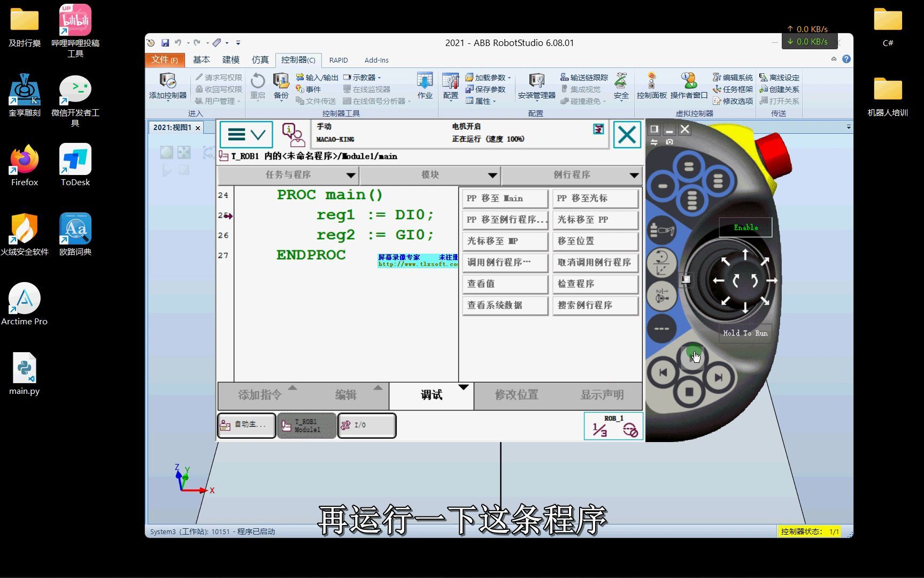Viewport: 924px width, 578px height.
Task: Click the 搜索例行程序 button
Action: 596,306
